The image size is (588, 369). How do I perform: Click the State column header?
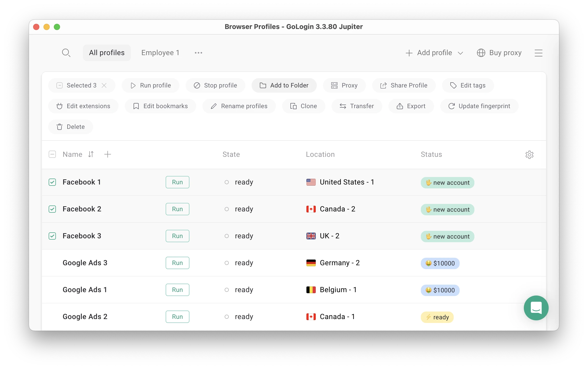click(231, 154)
